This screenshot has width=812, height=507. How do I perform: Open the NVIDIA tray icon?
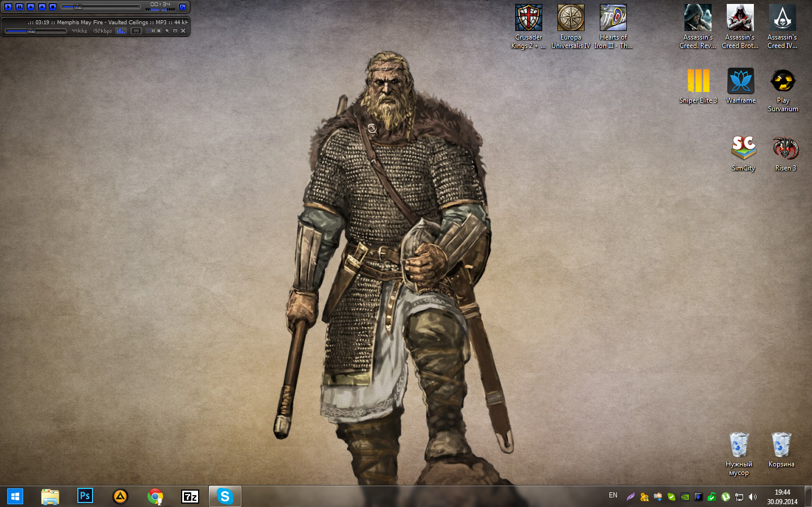pyautogui.click(x=685, y=497)
